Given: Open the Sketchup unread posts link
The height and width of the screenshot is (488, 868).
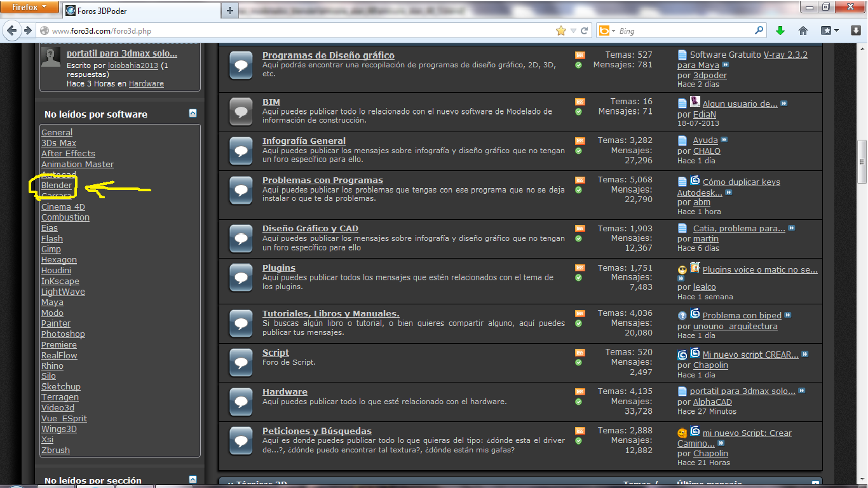Looking at the screenshot, I should [61, 387].
